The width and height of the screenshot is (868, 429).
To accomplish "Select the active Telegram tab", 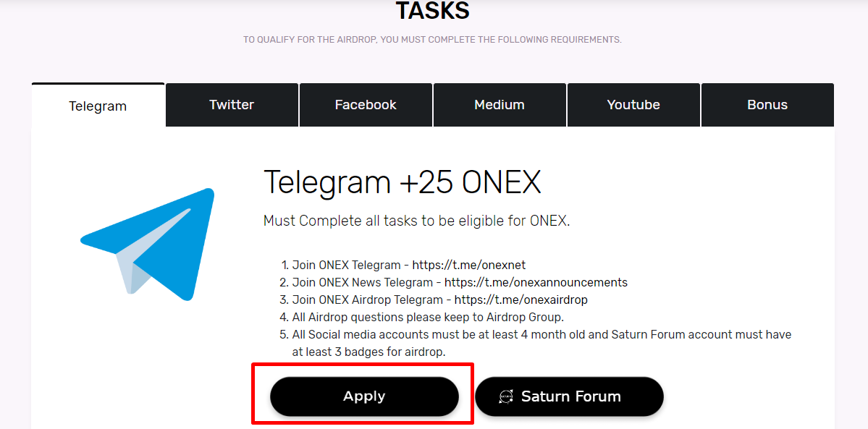I will coord(98,106).
